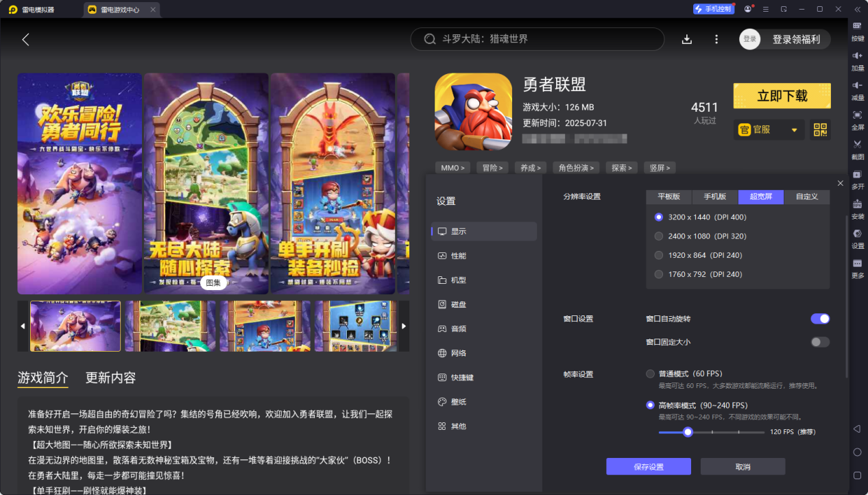Switch to 自定义 resolution tab
The image size is (868, 495).
click(807, 197)
